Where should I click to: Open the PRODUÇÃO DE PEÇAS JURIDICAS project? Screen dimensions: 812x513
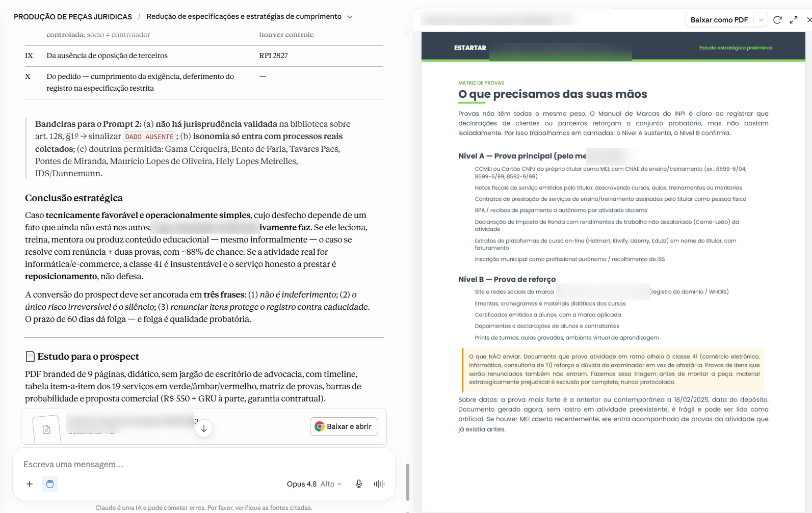(x=73, y=17)
